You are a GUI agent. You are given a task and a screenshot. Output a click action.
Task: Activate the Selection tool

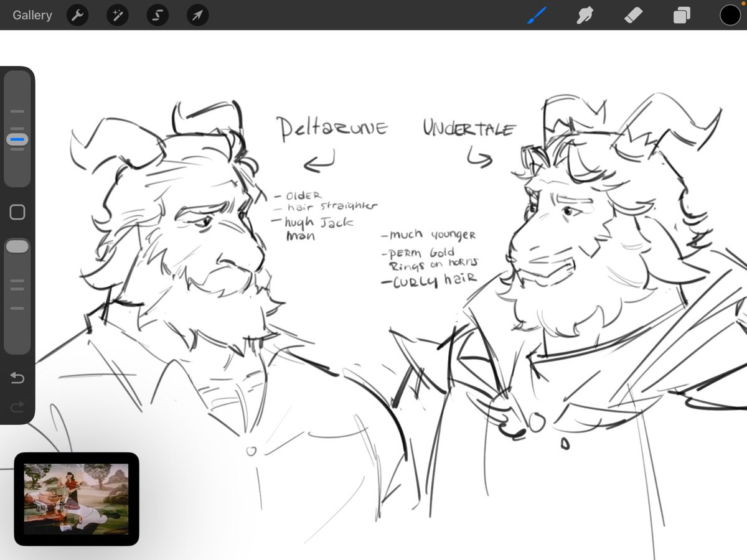tap(157, 15)
